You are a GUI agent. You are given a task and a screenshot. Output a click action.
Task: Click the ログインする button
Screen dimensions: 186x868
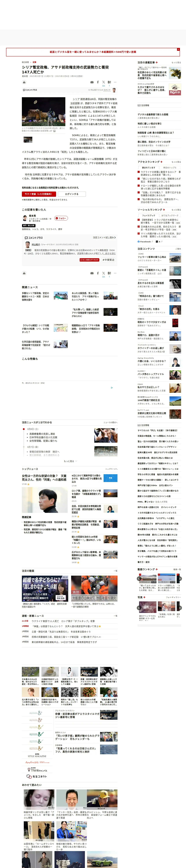point(72,194)
